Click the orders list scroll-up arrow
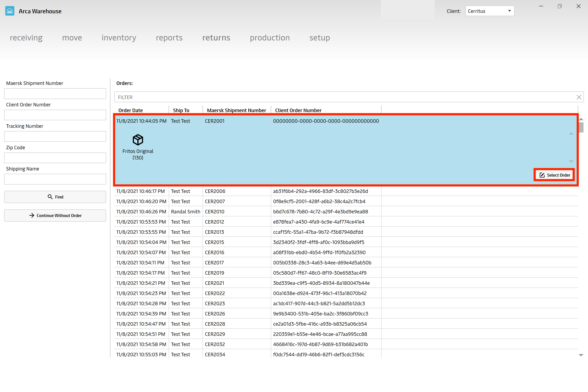Viewport: 588px width, 392px height. (581, 119)
